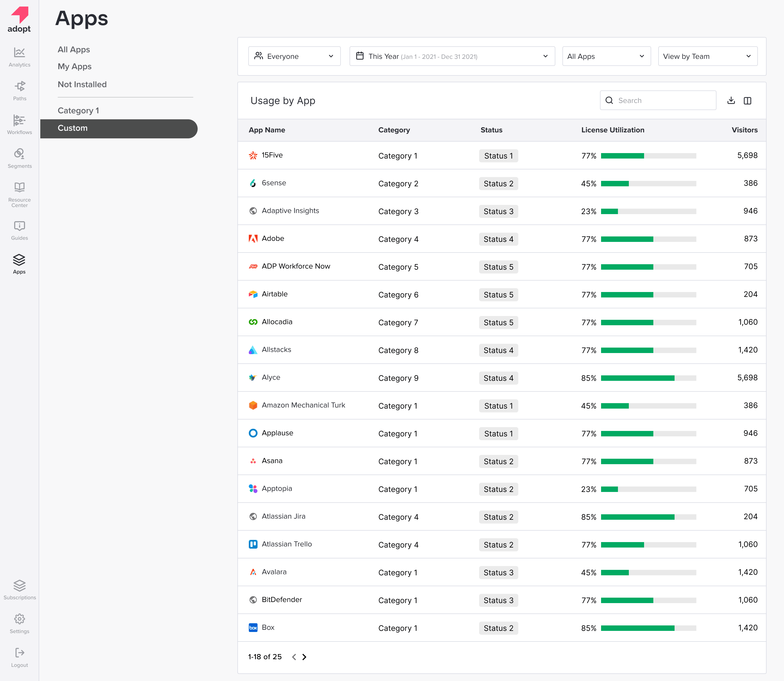Click the 15Five app icon
The height and width of the screenshot is (681, 784).
point(253,156)
